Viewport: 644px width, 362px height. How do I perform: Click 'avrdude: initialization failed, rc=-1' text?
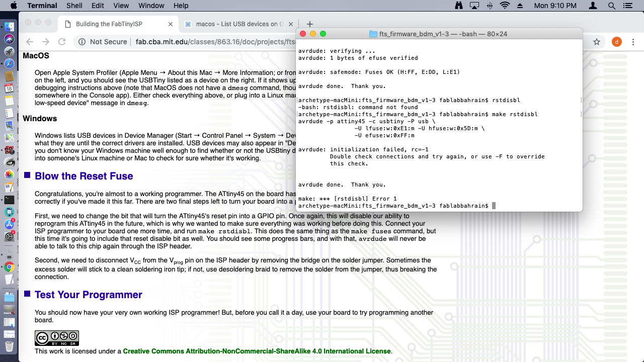(363, 149)
